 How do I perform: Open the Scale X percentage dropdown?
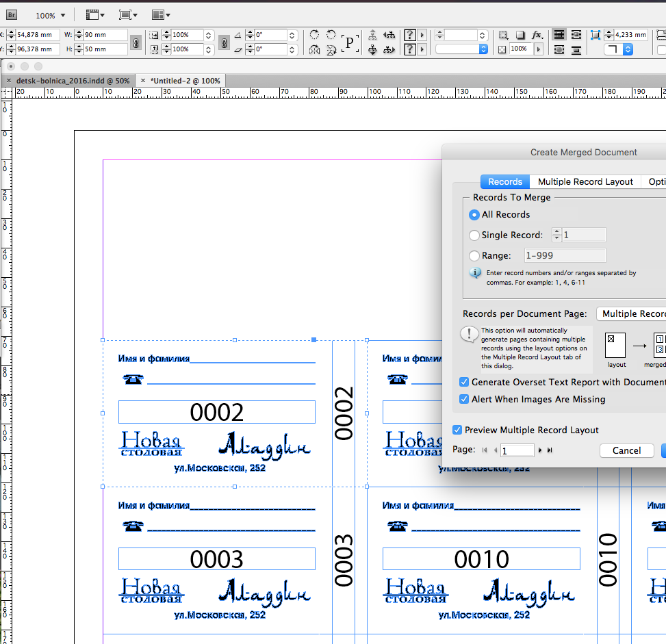[209, 36]
